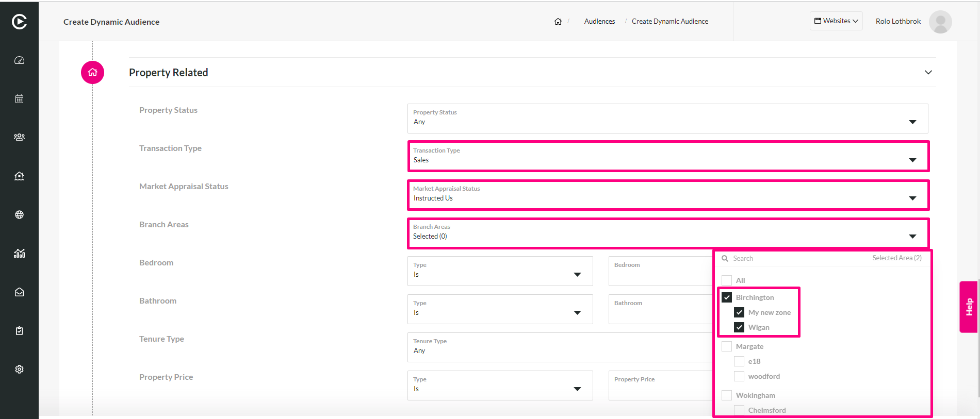
Task: Collapse the Property Related section chevron
Action: [928, 72]
